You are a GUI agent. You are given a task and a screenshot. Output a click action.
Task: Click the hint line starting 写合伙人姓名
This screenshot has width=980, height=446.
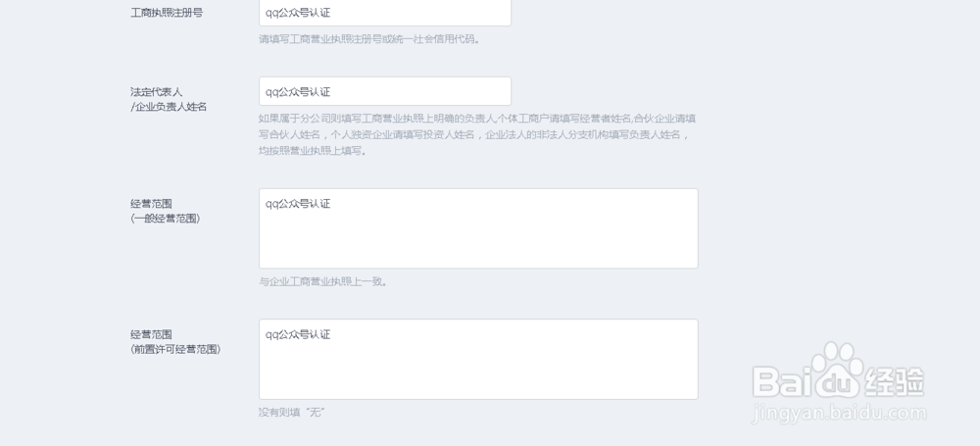[474, 134]
